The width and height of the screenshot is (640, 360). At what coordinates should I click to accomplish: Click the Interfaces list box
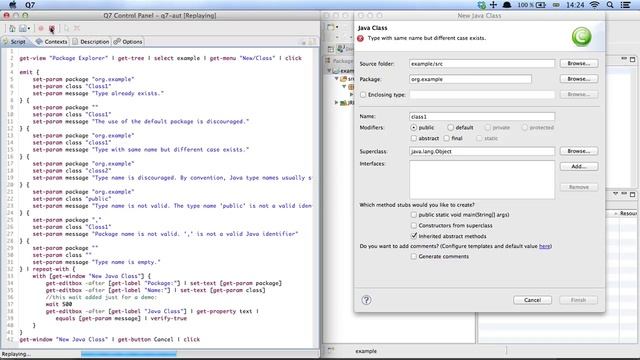(x=482, y=180)
